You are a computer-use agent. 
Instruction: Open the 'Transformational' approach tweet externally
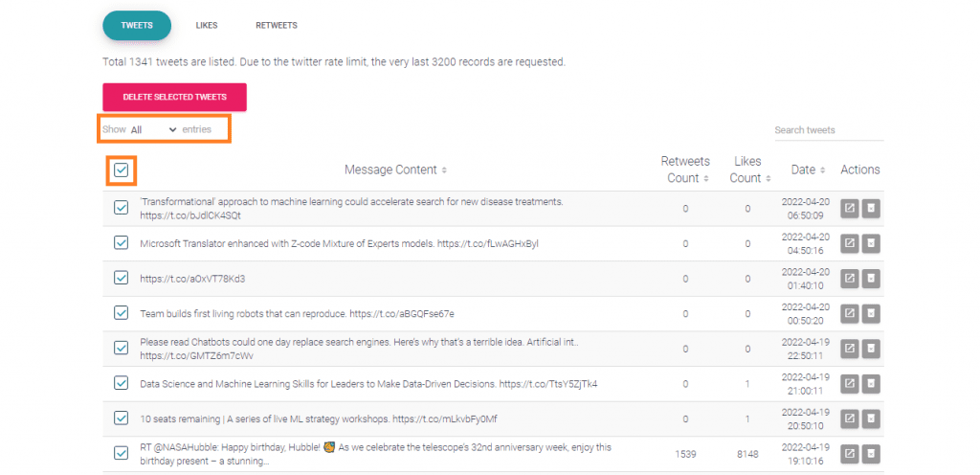click(850, 209)
